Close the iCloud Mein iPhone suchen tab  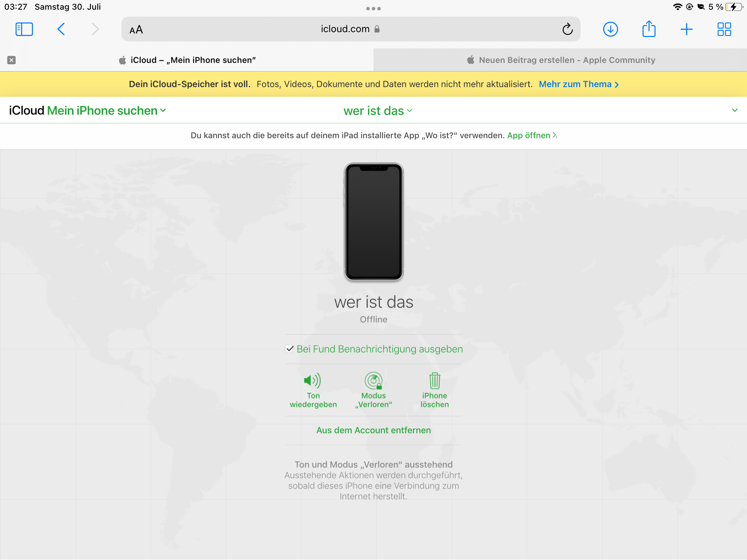(x=11, y=60)
